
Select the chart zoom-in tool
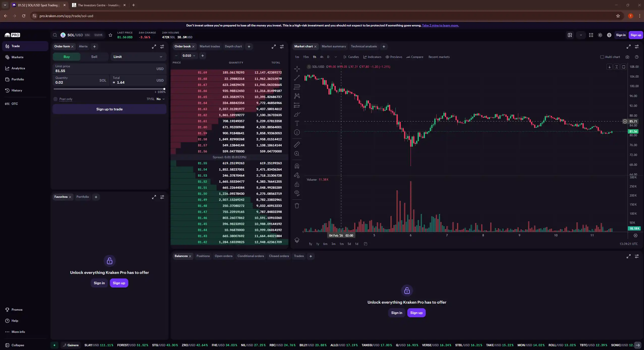click(297, 153)
